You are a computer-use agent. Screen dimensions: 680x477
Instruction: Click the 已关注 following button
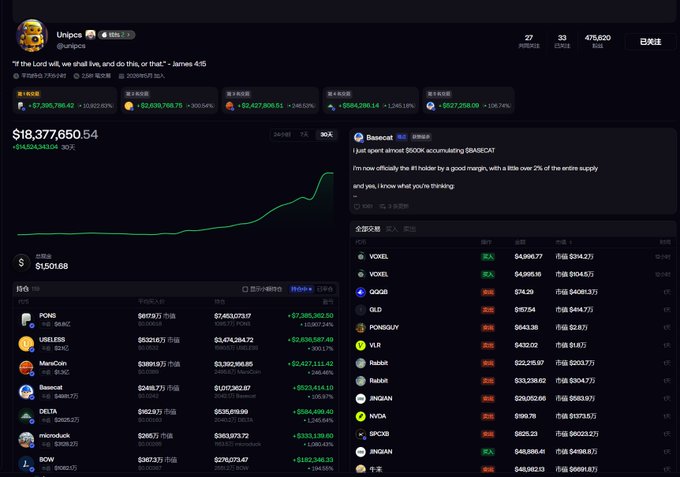click(x=650, y=42)
